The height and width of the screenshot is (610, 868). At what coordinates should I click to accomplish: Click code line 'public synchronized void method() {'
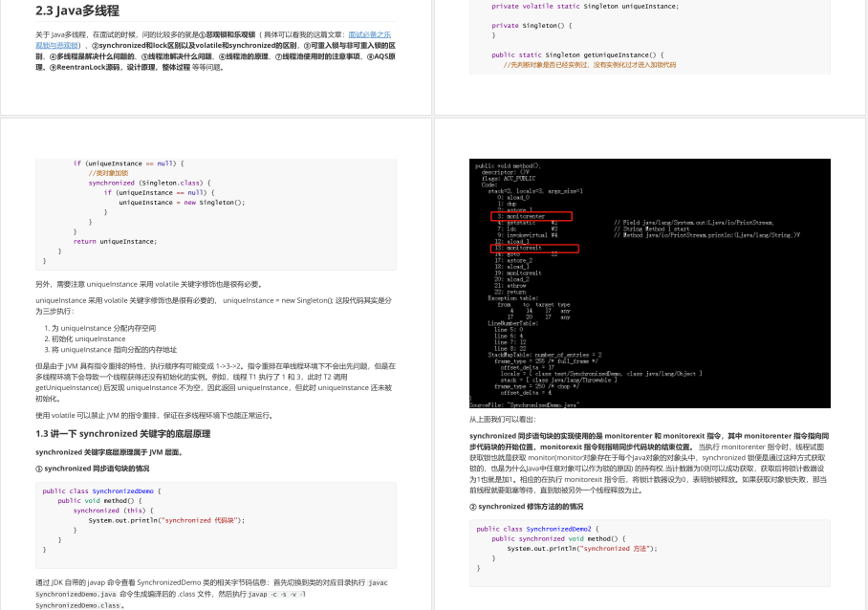558,538
